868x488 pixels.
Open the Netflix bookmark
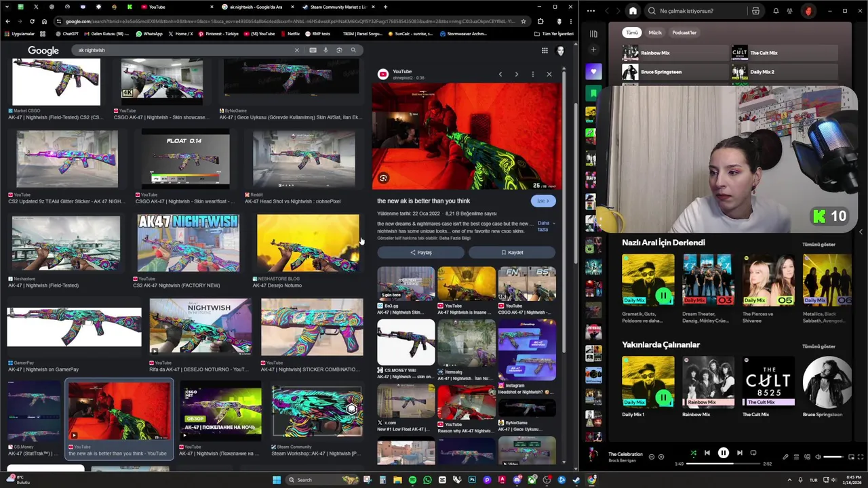pos(290,33)
